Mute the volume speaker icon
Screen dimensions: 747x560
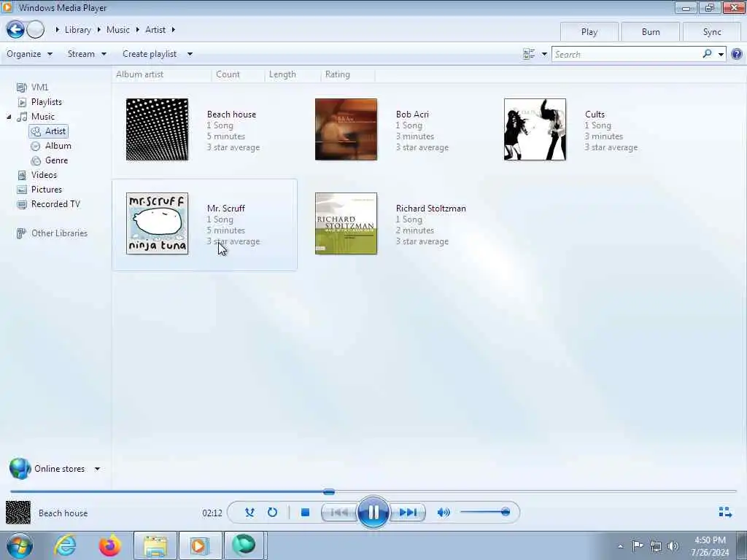pyautogui.click(x=444, y=513)
